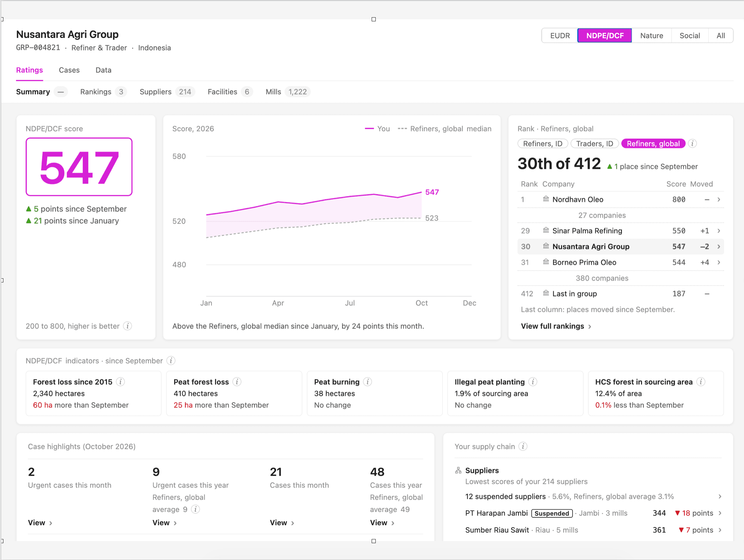Screen dimensions: 744x560
Task: Click the 523 median chart label
Action: pyautogui.click(x=432, y=218)
